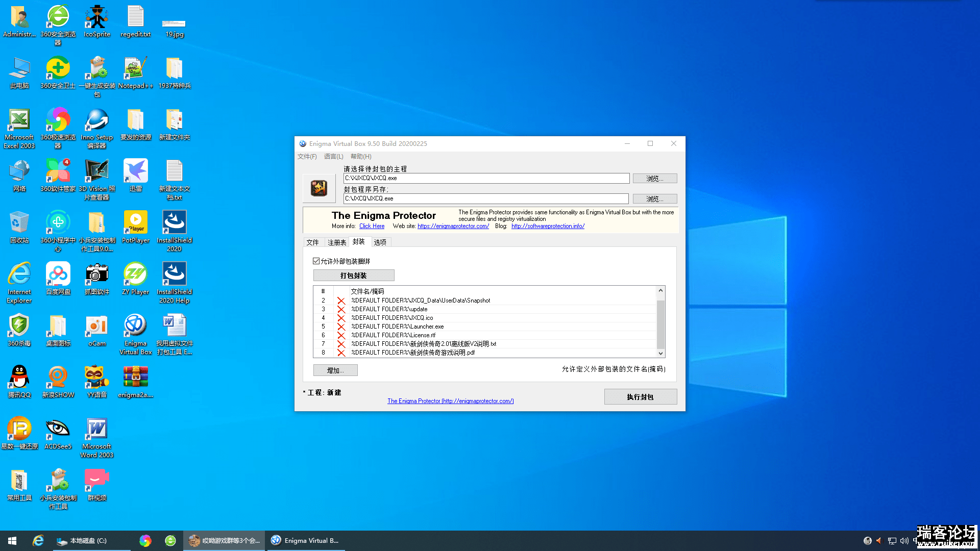Open InstallShield 2020 desktop icon
This screenshot has height=551, width=980.
pyautogui.click(x=174, y=232)
